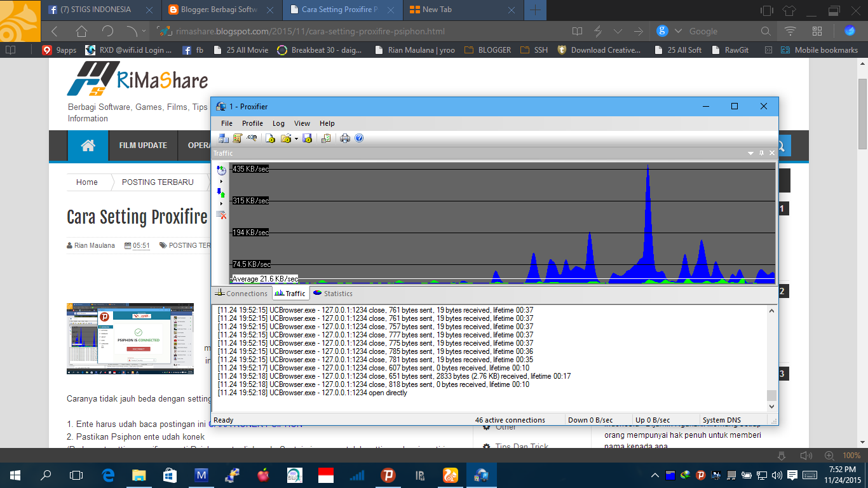Click the UC Browser home button
The height and width of the screenshot is (488, 868).
point(81,31)
